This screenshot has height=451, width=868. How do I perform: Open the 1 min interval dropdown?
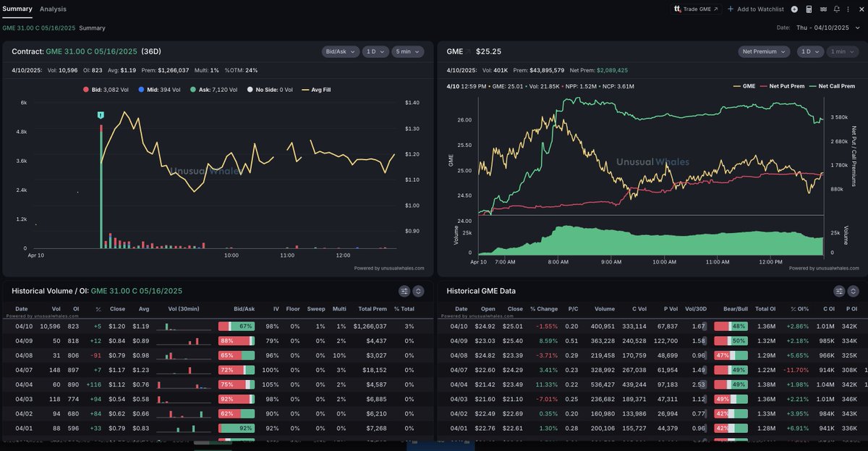[x=843, y=51]
